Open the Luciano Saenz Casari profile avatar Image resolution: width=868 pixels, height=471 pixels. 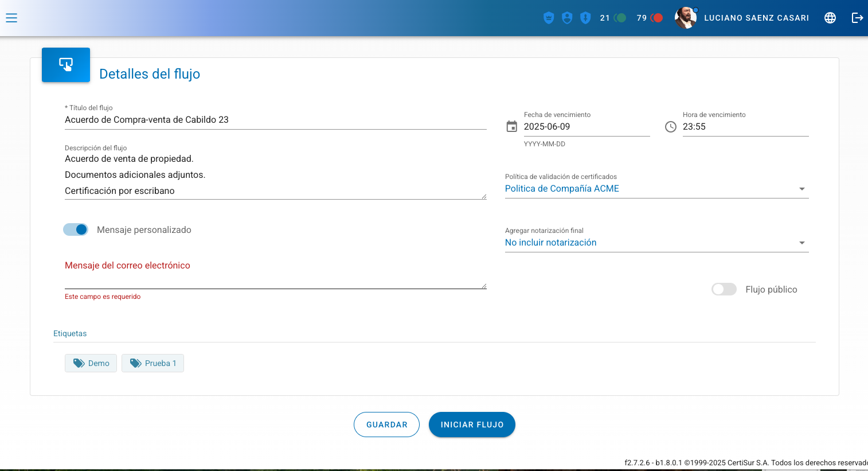click(x=685, y=18)
